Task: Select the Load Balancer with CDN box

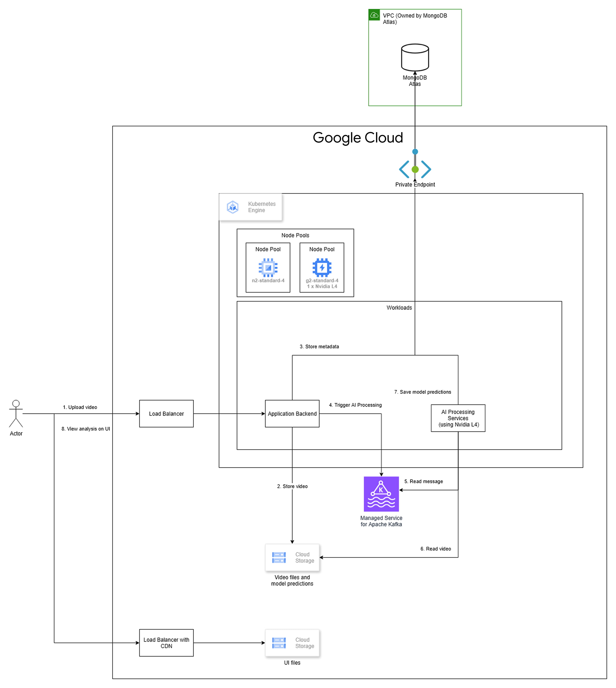Action: (166, 643)
